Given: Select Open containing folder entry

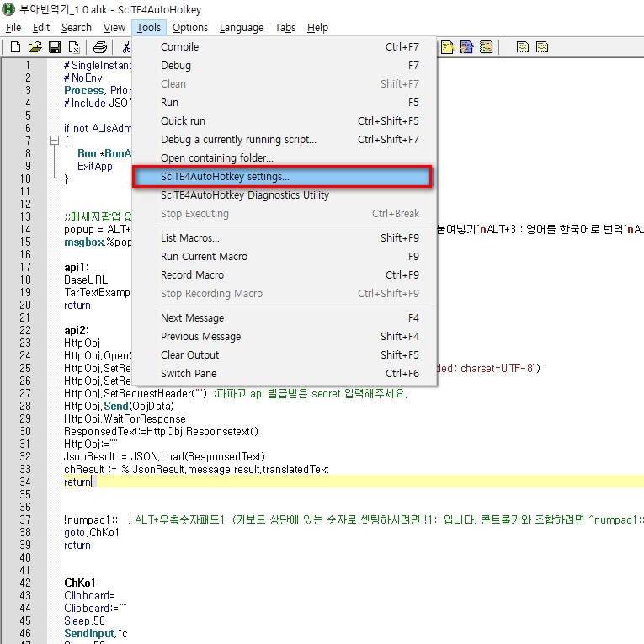Looking at the screenshot, I should pos(285,157).
